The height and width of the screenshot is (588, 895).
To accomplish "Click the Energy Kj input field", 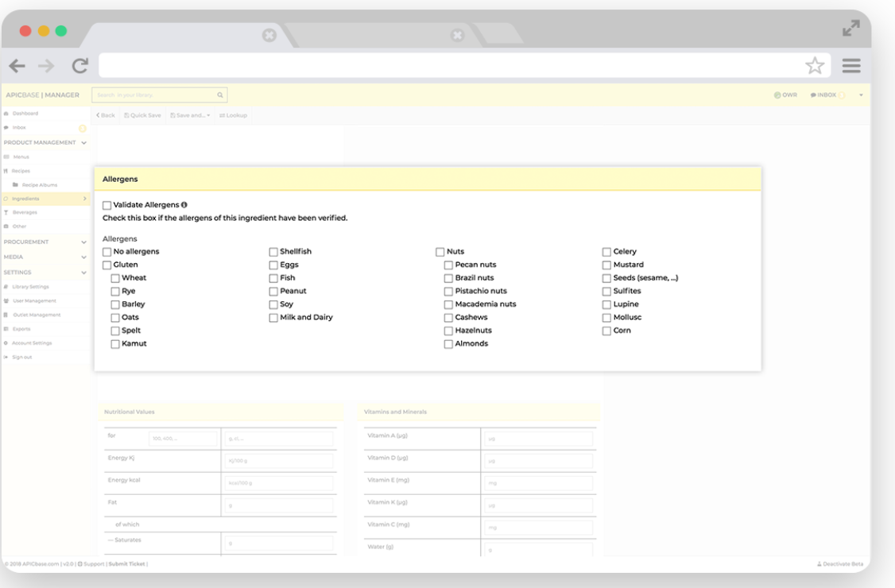I will pyautogui.click(x=278, y=461).
